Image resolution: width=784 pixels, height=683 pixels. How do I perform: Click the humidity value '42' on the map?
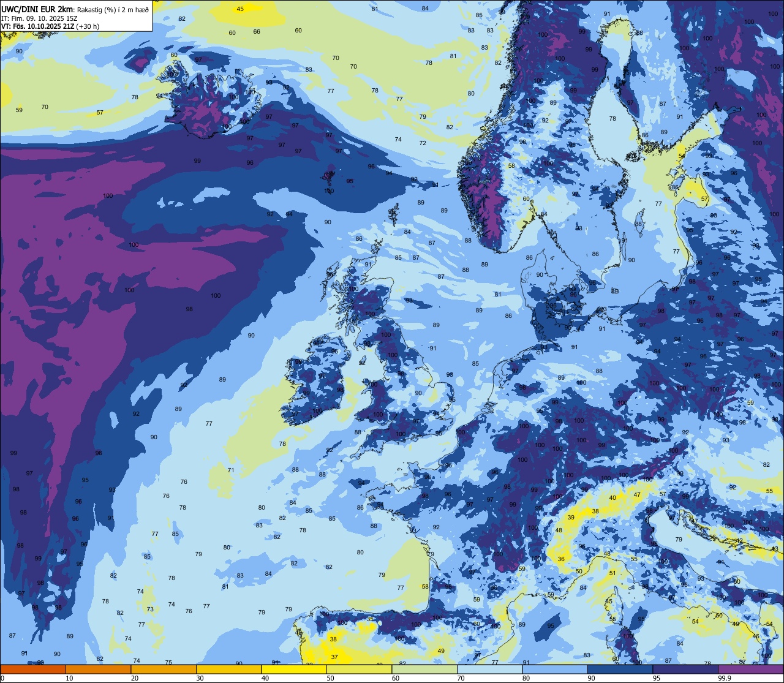[739, 541]
